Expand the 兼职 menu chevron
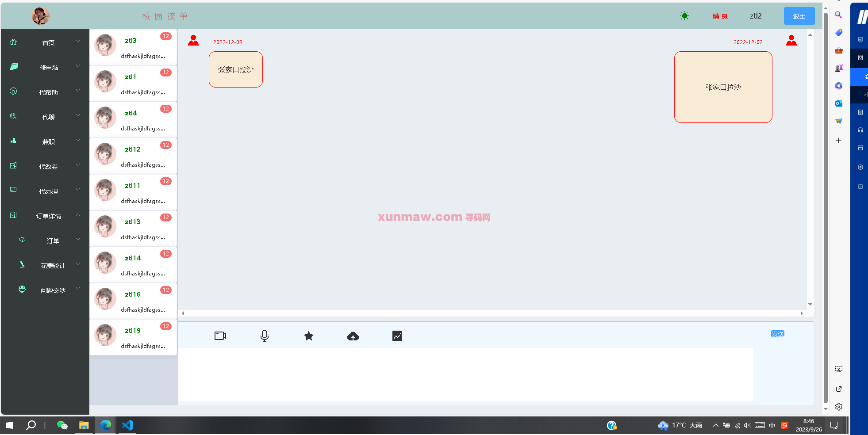This screenshot has width=868, height=435. pos(78,140)
